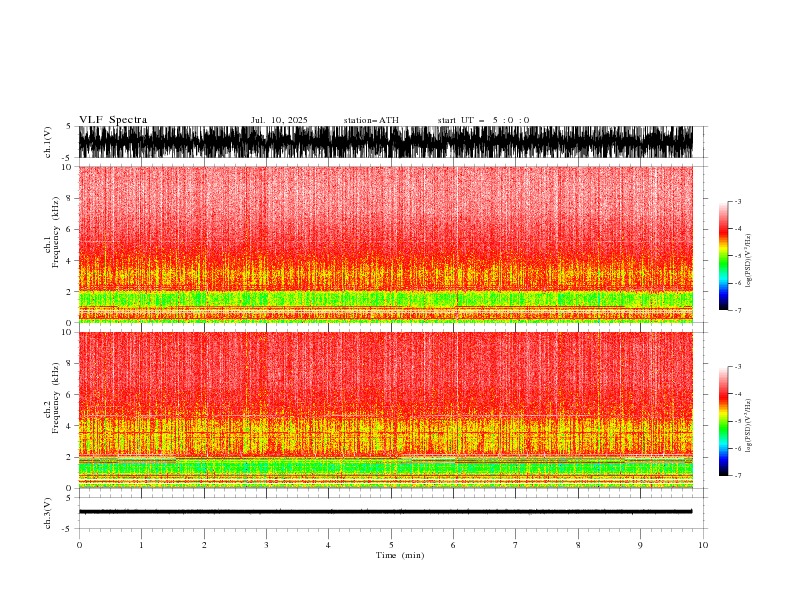Click the 4 kHz tick on ch.1 frequency axis
792x612 pixels.
(69, 261)
